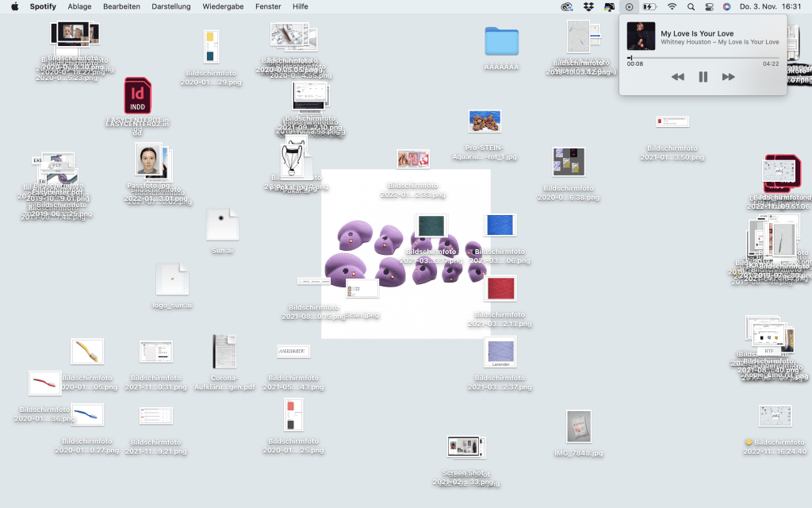Click the album artwork thumbnail
This screenshot has width=812, height=508.
click(641, 37)
